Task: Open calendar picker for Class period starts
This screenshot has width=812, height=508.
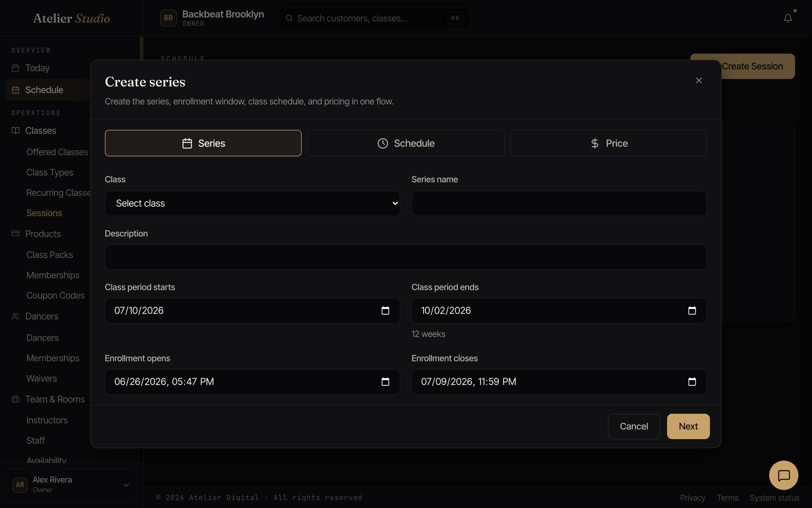Action: pyautogui.click(x=385, y=310)
